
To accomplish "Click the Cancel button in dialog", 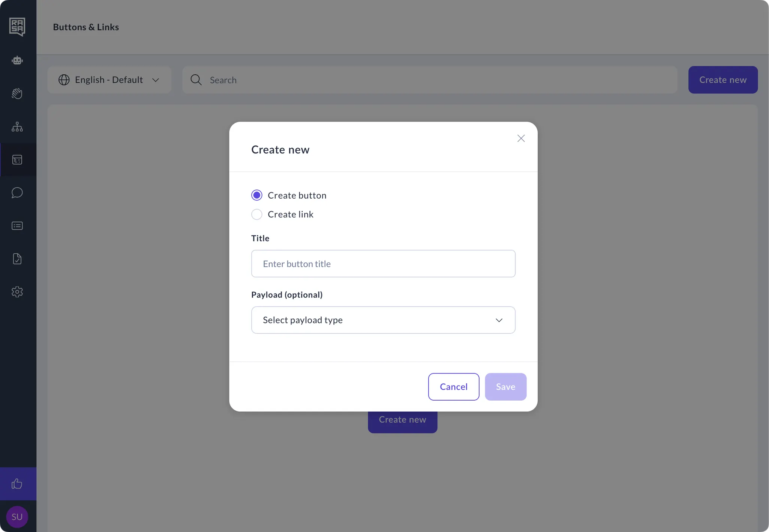I will point(454,387).
